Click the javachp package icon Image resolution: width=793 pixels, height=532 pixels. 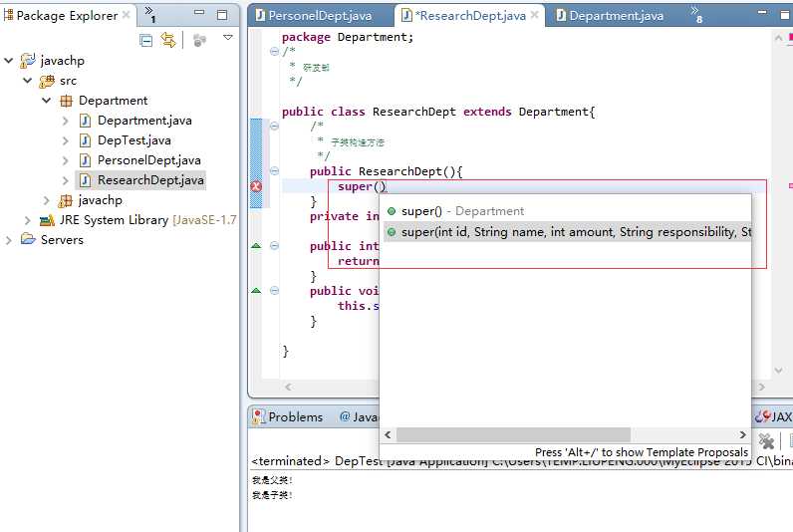click(x=66, y=201)
